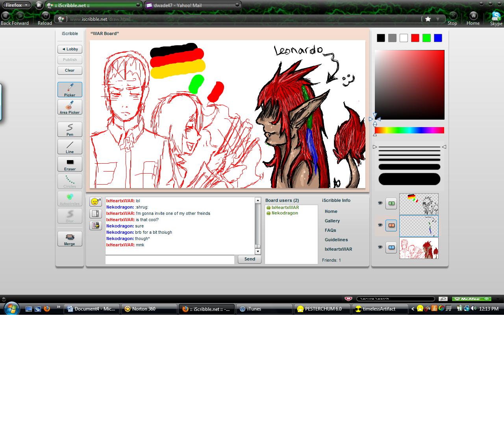Pick the white color swatch
The width and height of the screenshot is (504, 425).
click(404, 38)
